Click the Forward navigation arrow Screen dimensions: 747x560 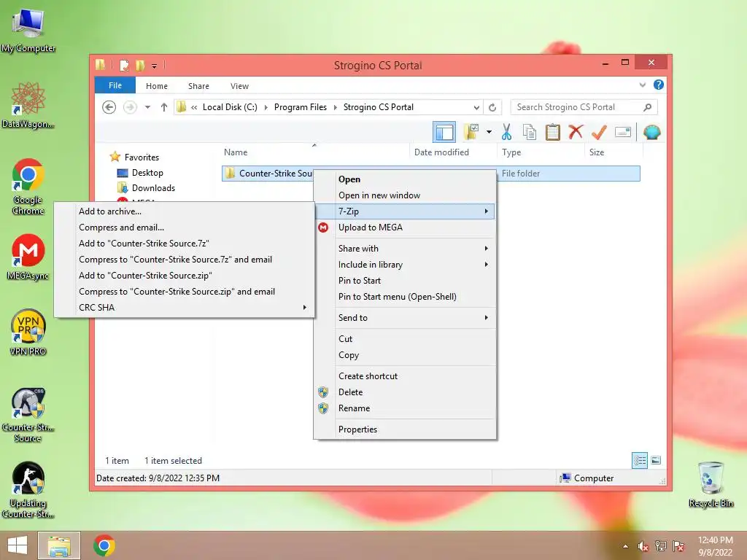[130, 107]
